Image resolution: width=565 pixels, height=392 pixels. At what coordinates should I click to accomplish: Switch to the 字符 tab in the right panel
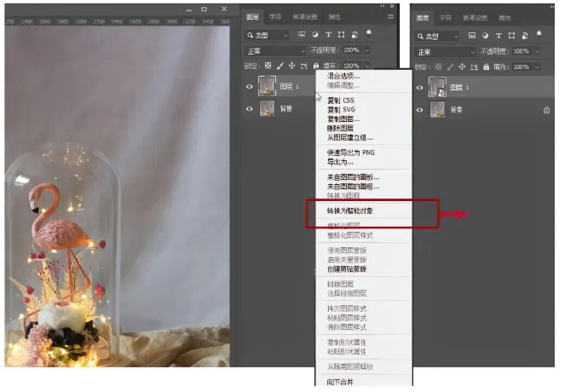(x=446, y=17)
